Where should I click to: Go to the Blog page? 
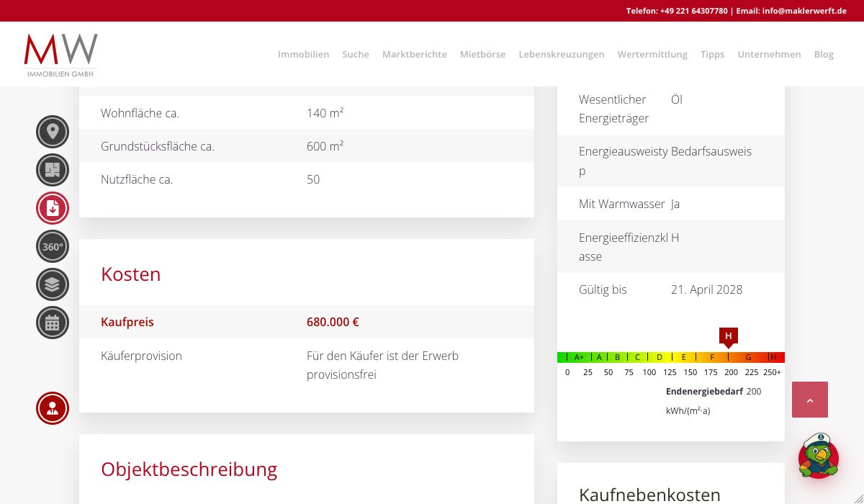(x=824, y=54)
